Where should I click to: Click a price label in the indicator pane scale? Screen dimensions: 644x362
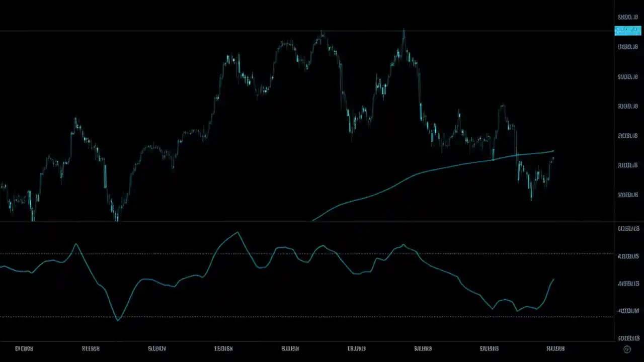pos(628,256)
